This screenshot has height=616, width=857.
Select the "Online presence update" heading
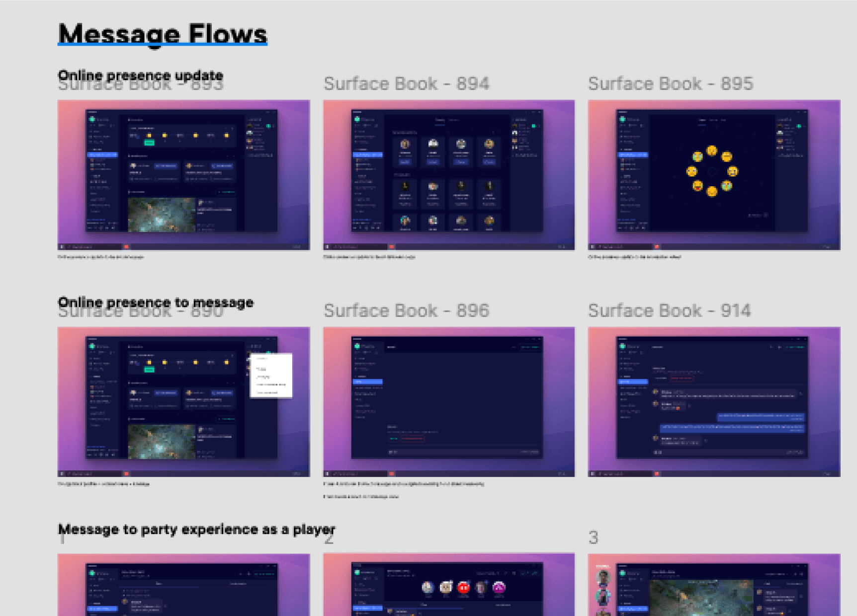(140, 75)
